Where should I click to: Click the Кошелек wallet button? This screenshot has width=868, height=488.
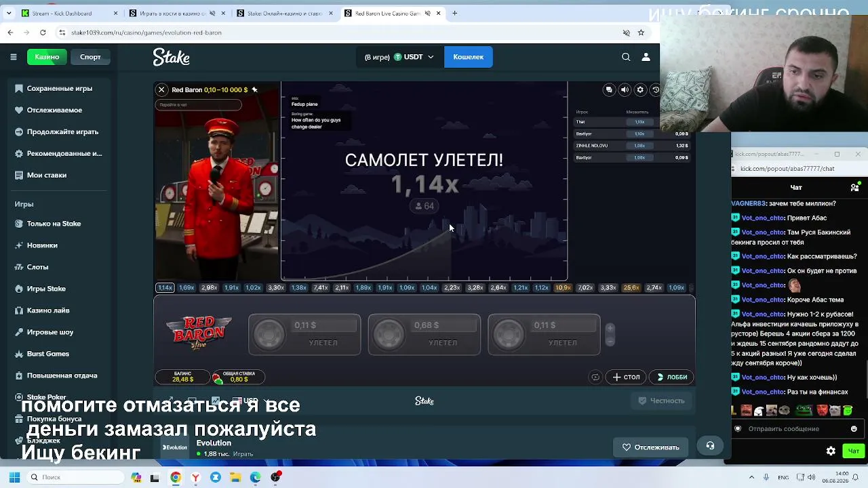click(x=469, y=57)
